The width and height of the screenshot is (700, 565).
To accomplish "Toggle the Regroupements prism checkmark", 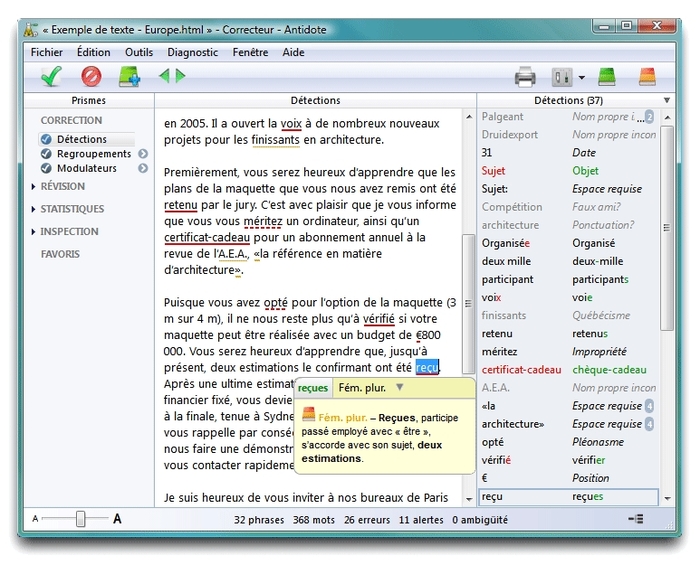I will click(x=47, y=154).
